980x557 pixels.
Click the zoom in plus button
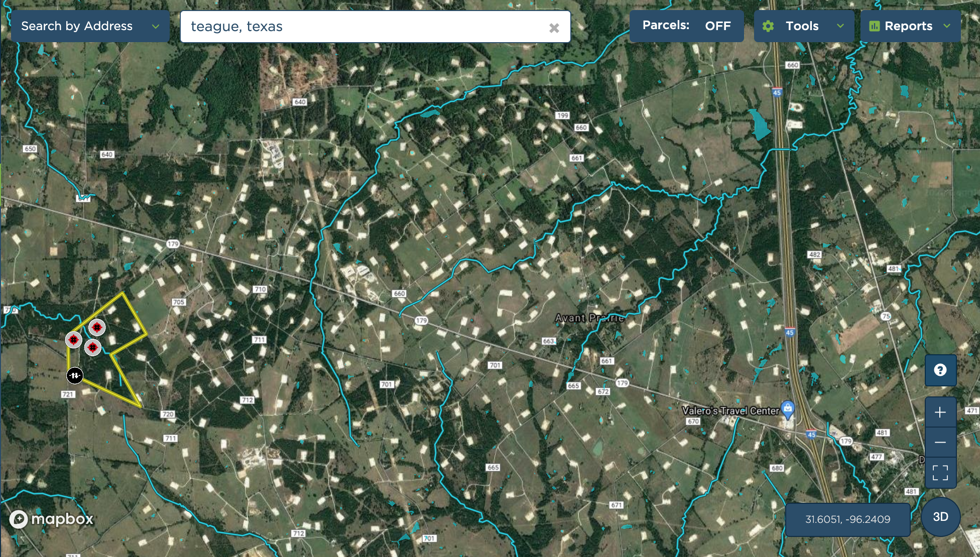(940, 412)
